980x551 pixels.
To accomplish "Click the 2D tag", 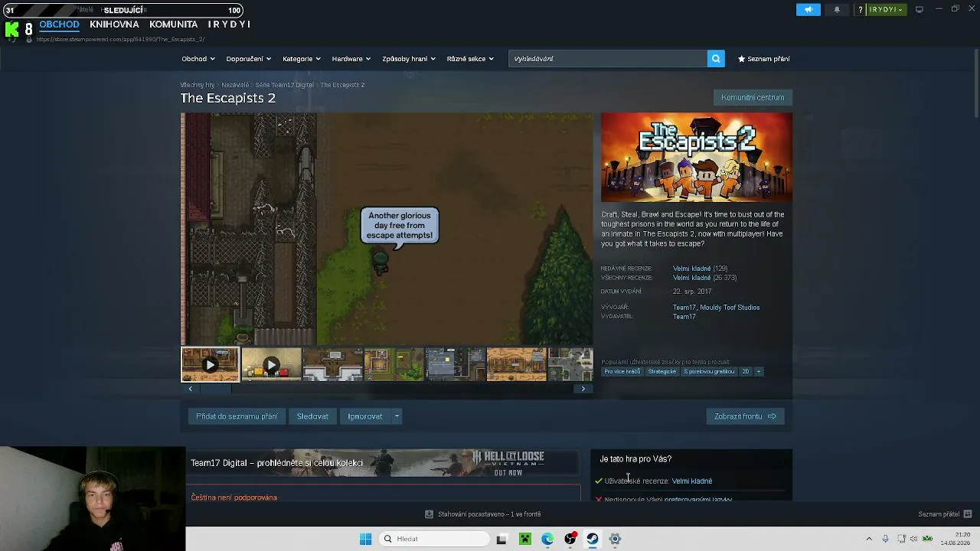I will point(745,372).
